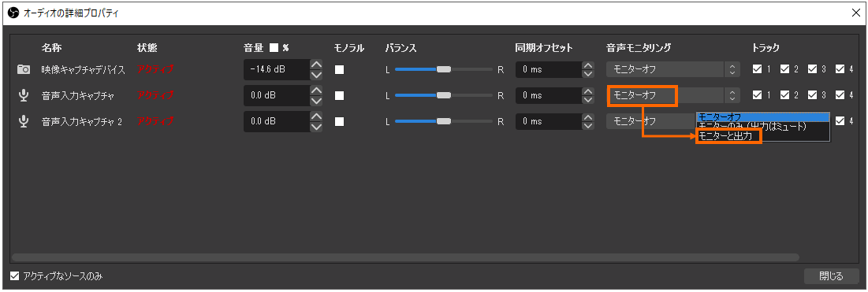
Task: Select モニターオフ in the open dropdown list
Action: (763, 116)
